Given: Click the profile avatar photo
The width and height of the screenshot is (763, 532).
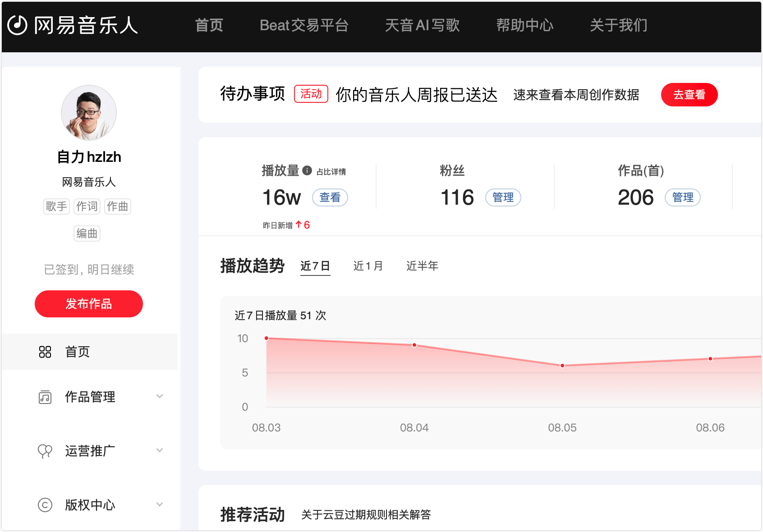Looking at the screenshot, I should click(x=89, y=113).
